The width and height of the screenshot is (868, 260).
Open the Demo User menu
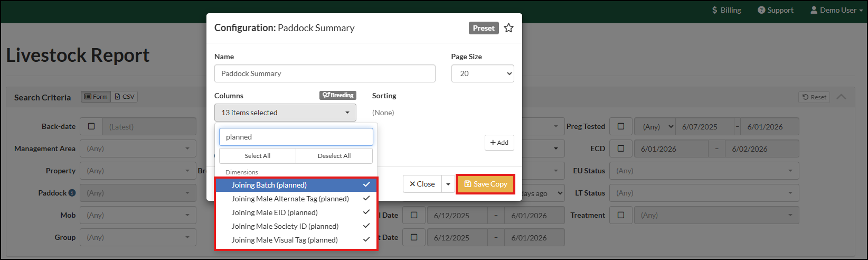click(x=836, y=10)
